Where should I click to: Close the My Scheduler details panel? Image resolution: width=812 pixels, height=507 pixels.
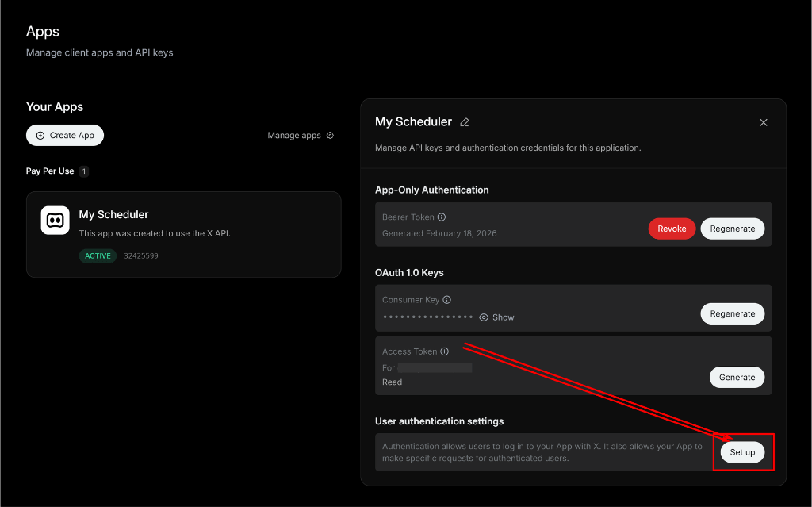click(x=763, y=122)
